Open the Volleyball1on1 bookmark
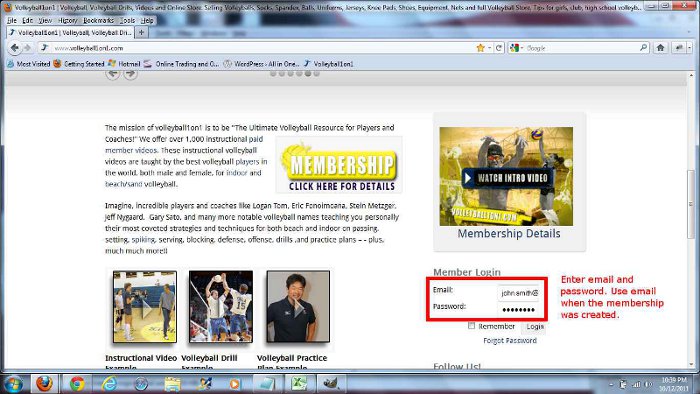Image resolution: width=700 pixels, height=394 pixels. pos(329,64)
